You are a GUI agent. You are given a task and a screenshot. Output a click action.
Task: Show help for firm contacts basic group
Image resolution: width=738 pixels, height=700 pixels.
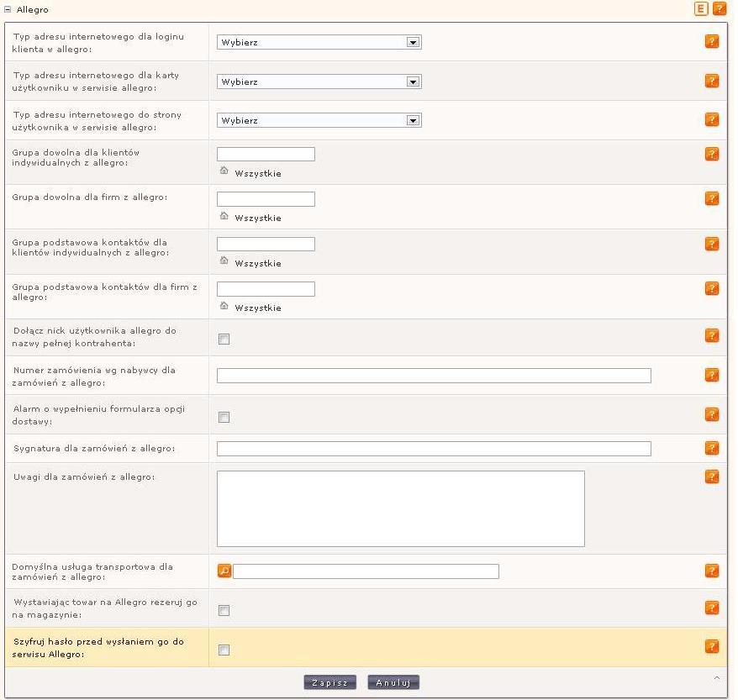click(x=712, y=288)
